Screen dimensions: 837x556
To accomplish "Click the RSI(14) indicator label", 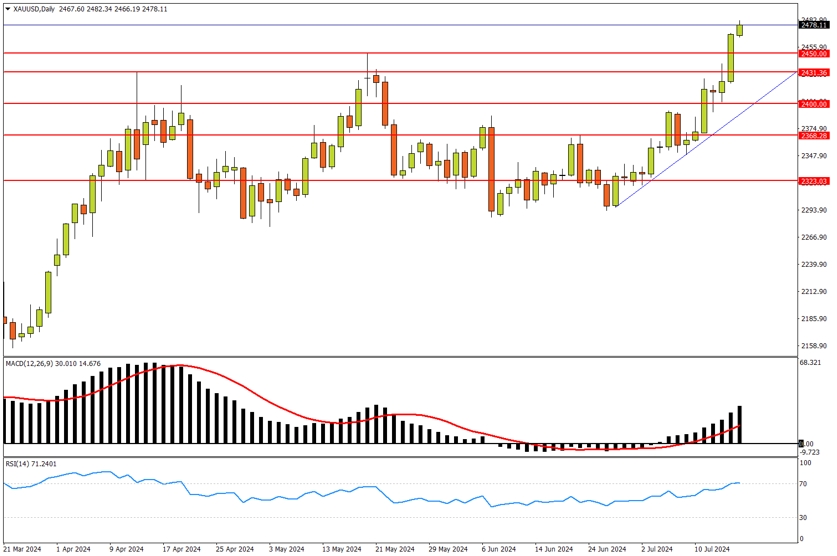I will click(18, 463).
